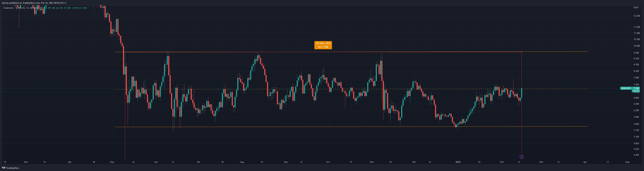Screen dimensions: 644x171
Task: Click the 'Sporia published on TradingView.com' header text
Action: (x=21, y=3)
